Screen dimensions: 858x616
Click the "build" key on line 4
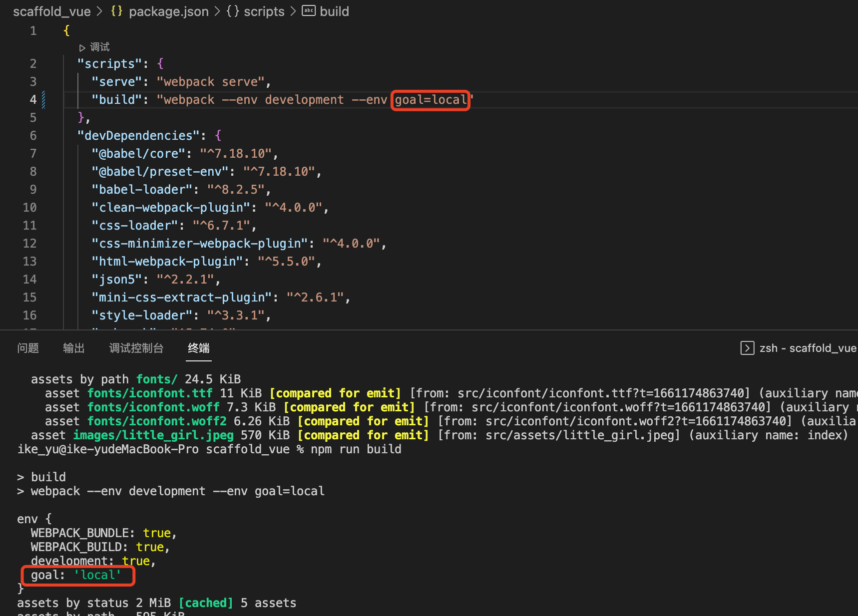pos(117,100)
